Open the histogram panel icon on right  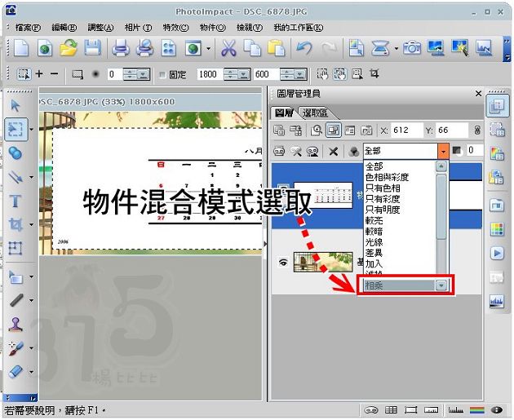[497, 301]
